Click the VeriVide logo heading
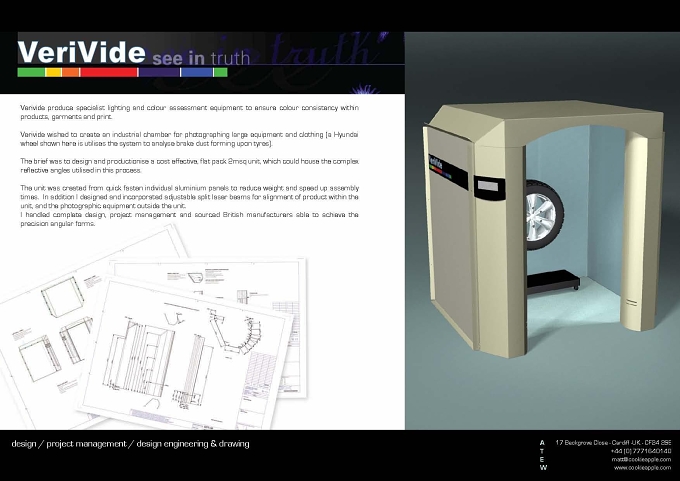 click(81, 52)
